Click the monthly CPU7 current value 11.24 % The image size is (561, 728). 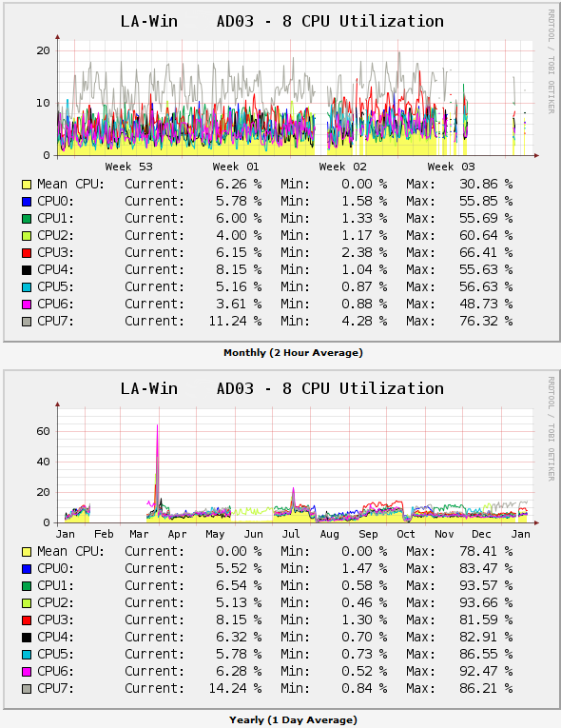pos(235,322)
